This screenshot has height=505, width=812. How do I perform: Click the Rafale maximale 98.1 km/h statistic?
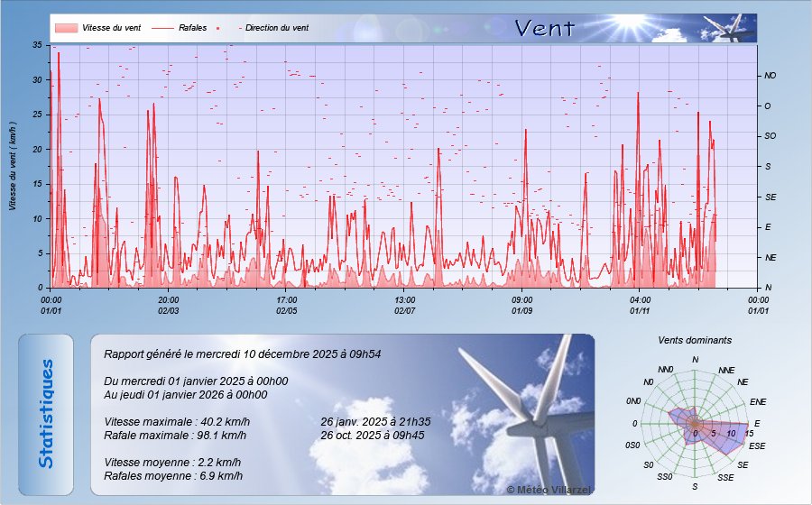click(175, 435)
